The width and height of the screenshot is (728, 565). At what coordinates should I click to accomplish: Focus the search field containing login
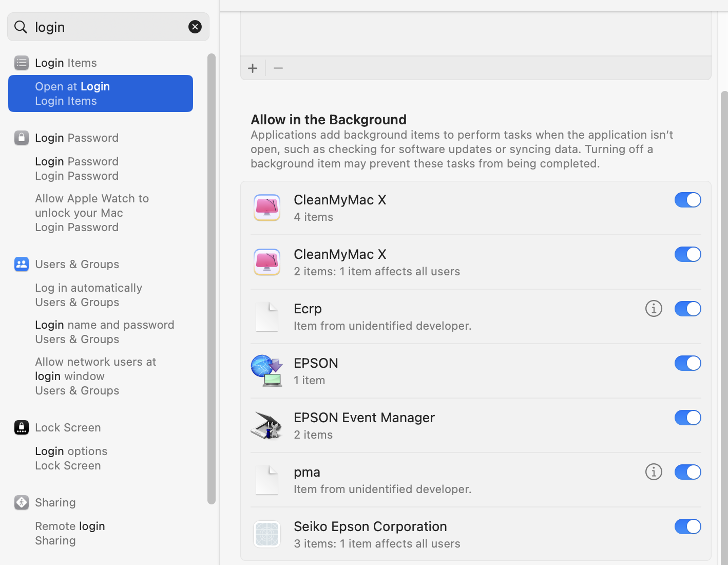(108, 27)
